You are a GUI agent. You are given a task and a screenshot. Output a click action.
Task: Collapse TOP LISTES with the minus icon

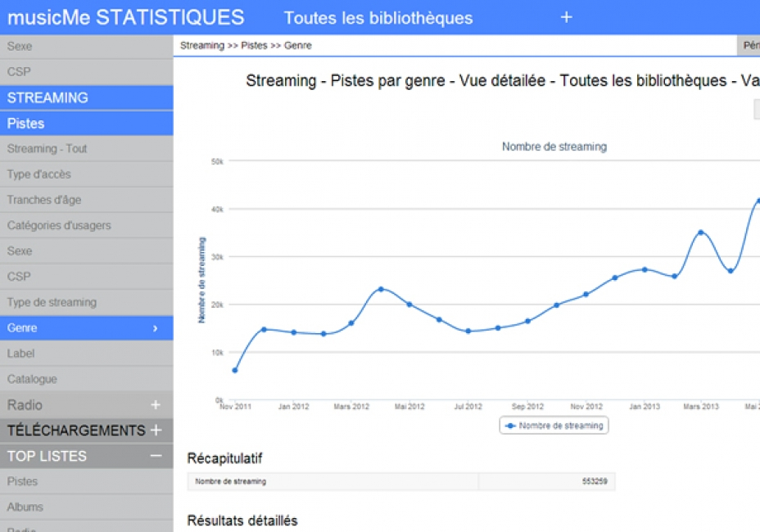(156, 455)
